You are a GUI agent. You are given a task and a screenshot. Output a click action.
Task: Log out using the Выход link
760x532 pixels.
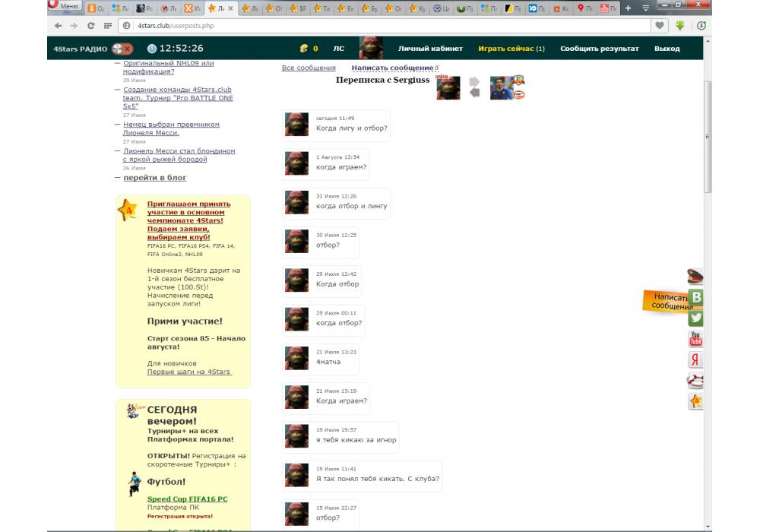pyautogui.click(x=667, y=49)
